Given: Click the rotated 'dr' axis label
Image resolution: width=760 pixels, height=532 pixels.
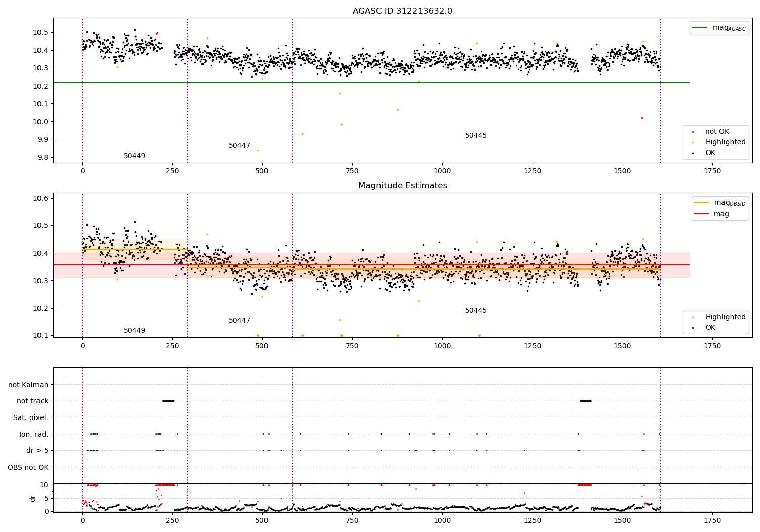Looking at the screenshot, I should click(x=33, y=498).
